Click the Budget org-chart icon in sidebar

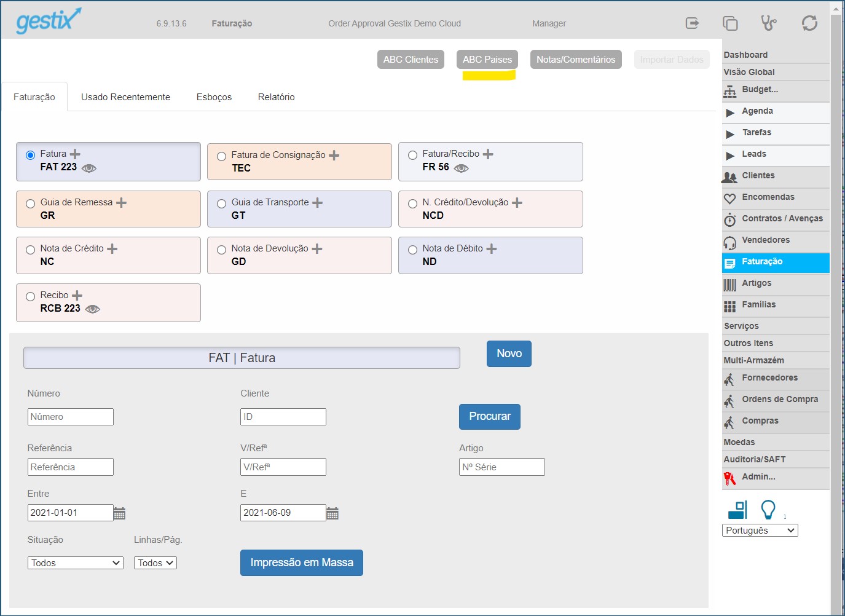tap(729, 92)
